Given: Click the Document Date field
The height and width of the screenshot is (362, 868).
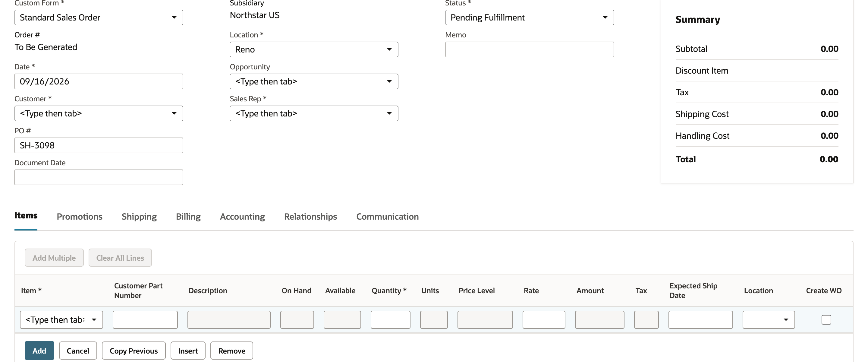Looking at the screenshot, I should (x=98, y=177).
